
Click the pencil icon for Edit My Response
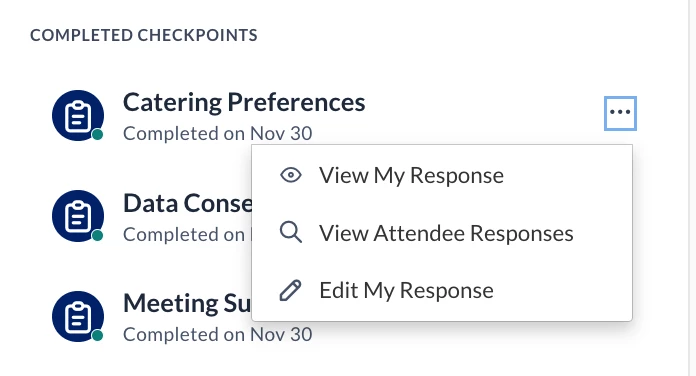pyautogui.click(x=291, y=290)
